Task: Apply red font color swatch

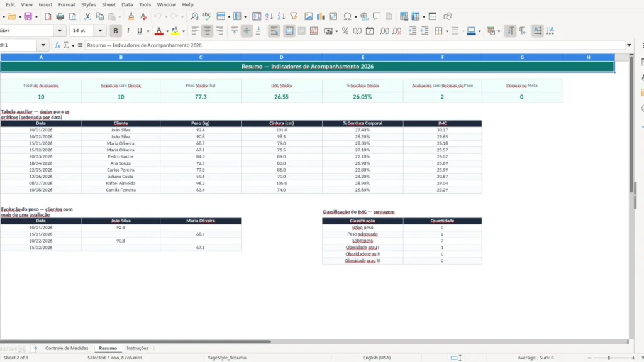Action: pos(159,31)
